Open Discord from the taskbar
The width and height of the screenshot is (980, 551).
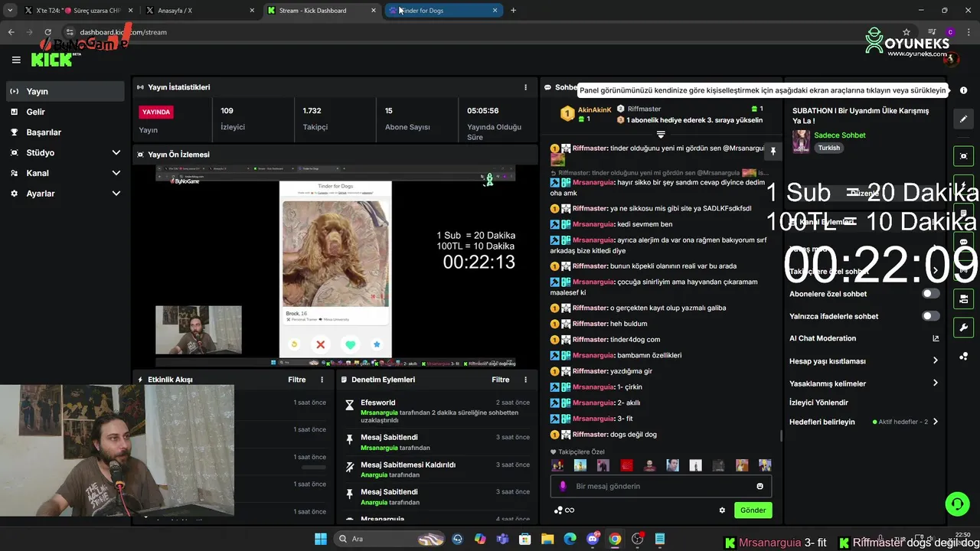[x=593, y=539]
